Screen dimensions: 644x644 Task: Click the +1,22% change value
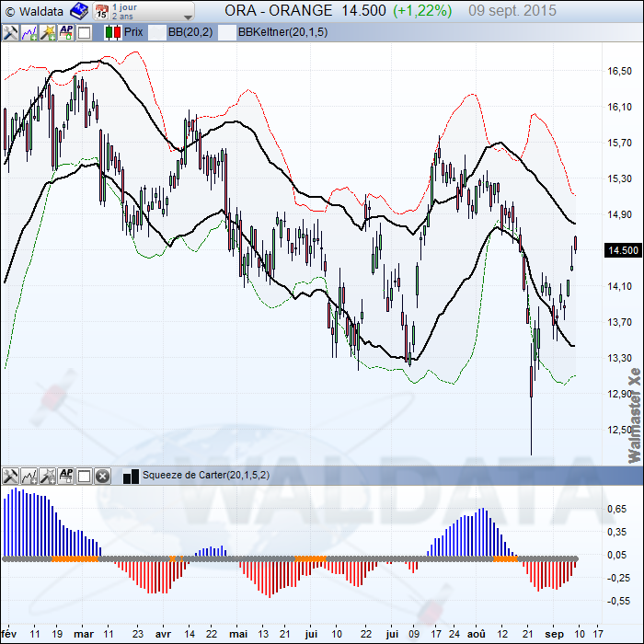point(422,11)
